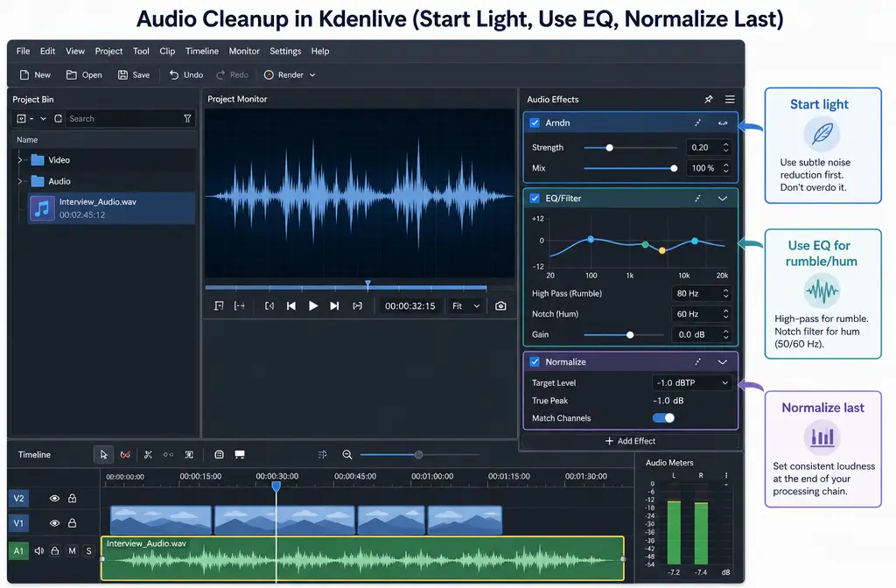Click the camera snapshot icon in monitor
896x588 pixels.
tap(500, 306)
